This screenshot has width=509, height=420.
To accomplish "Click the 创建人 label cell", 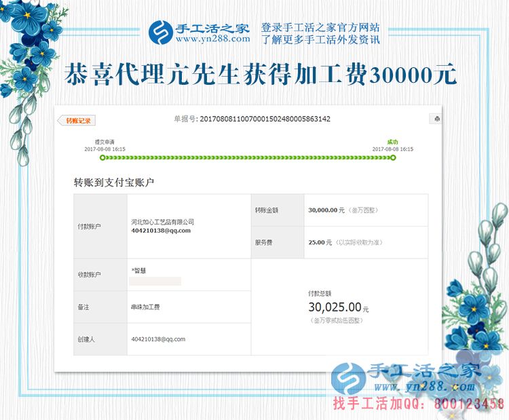I will pyautogui.click(x=100, y=339).
